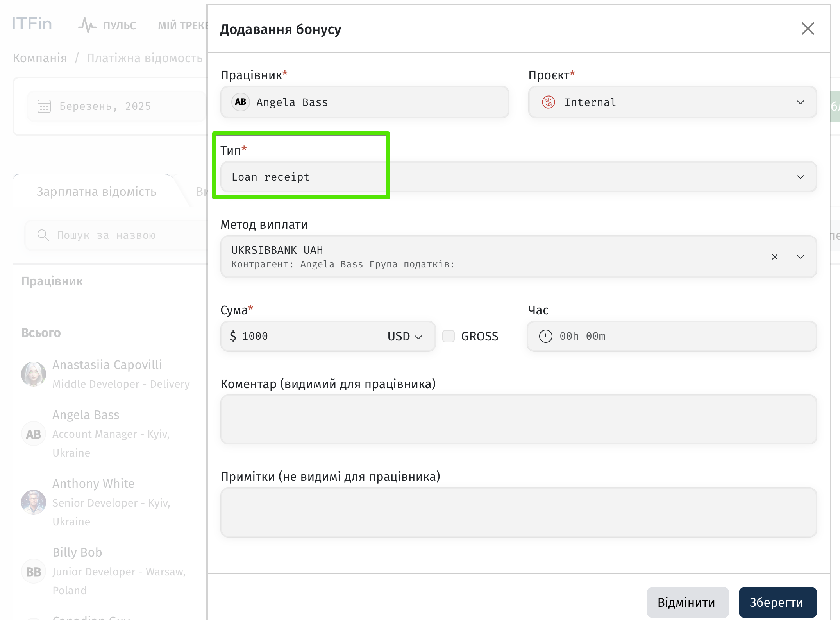Click the Час time field 00h 00m
Viewport: 840px width, 620px height.
[x=672, y=336]
